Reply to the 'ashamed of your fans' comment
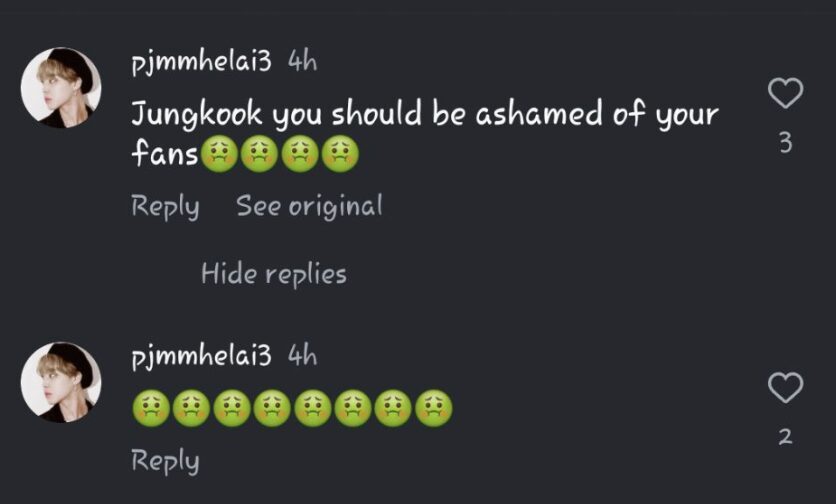 pyautogui.click(x=165, y=207)
